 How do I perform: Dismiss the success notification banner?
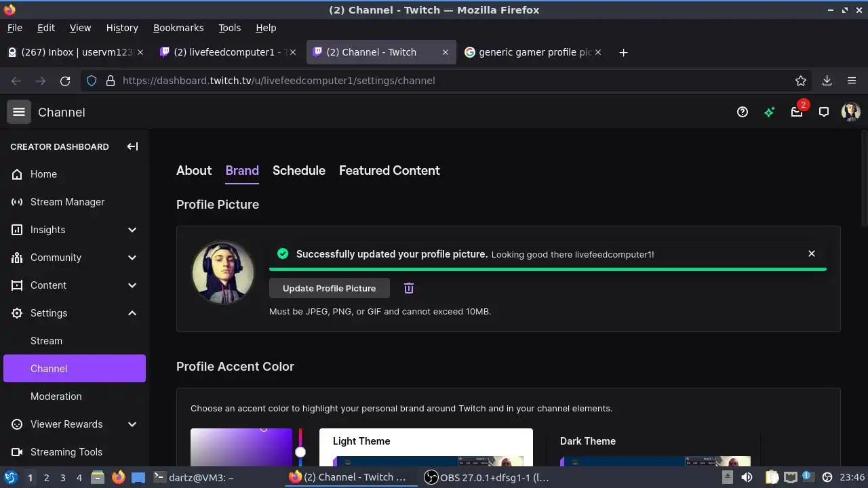click(812, 253)
